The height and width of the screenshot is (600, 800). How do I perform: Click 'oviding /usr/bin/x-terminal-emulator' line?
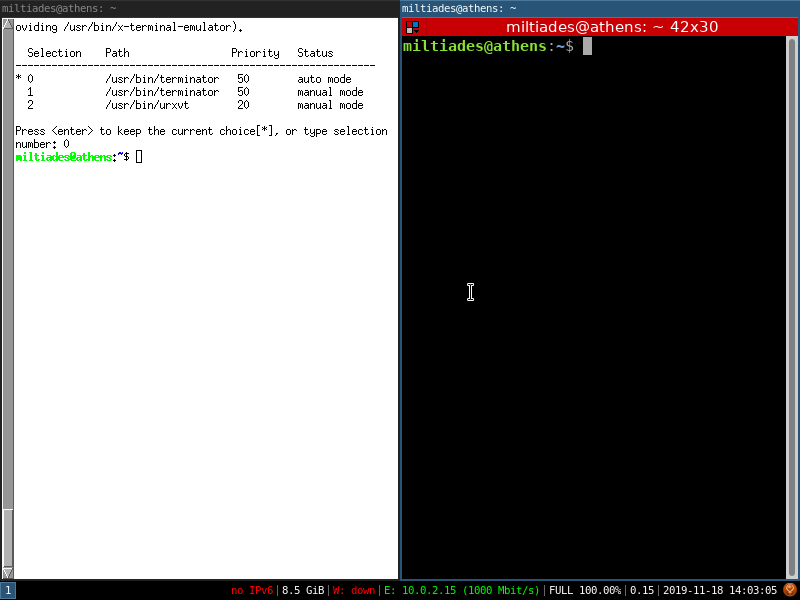click(129, 27)
